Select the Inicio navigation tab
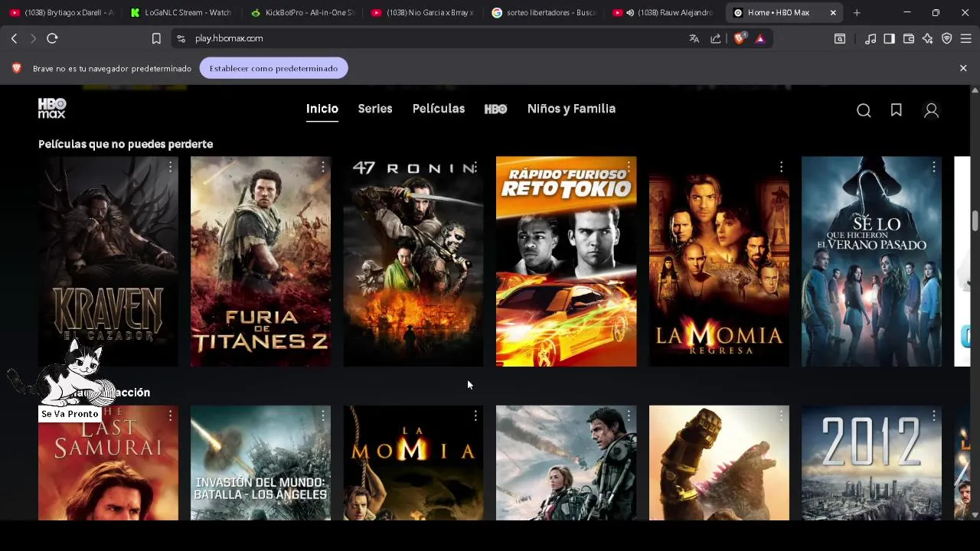Viewport: 980px width, 551px height. coord(322,109)
